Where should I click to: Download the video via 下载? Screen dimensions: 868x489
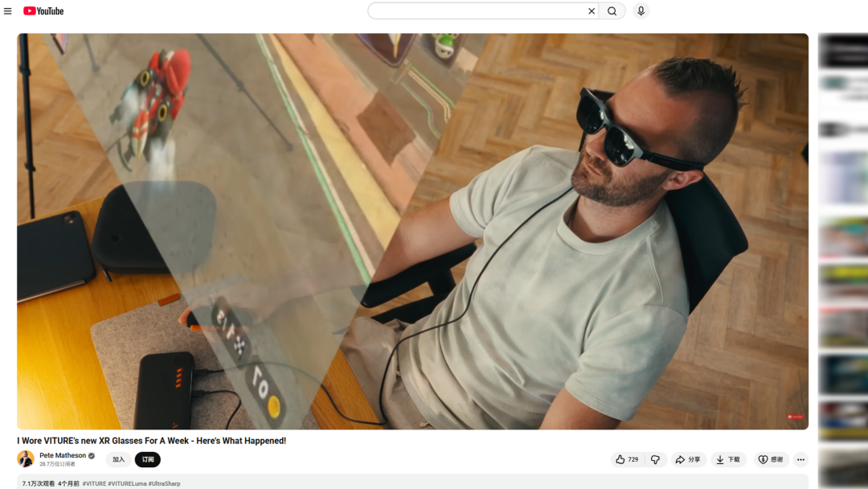coord(729,459)
